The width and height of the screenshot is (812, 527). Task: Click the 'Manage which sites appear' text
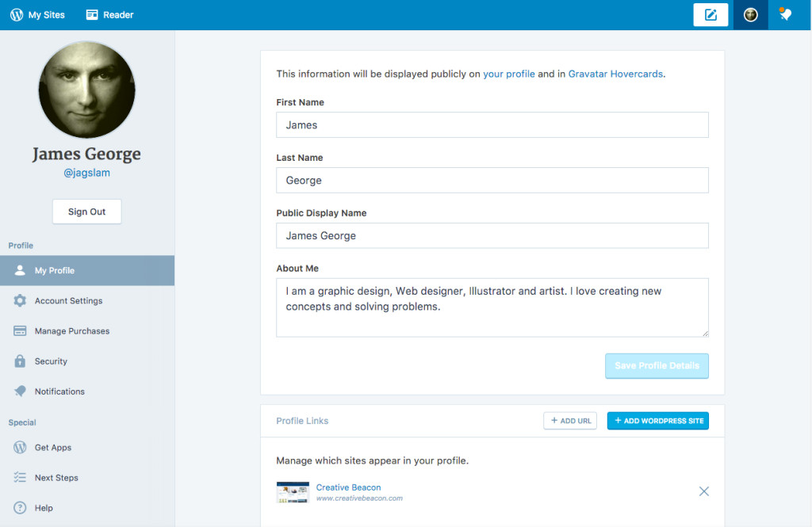tap(373, 460)
